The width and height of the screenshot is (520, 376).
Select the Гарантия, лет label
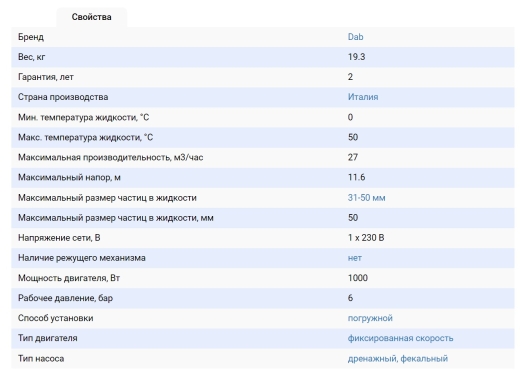tap(46, 77)
